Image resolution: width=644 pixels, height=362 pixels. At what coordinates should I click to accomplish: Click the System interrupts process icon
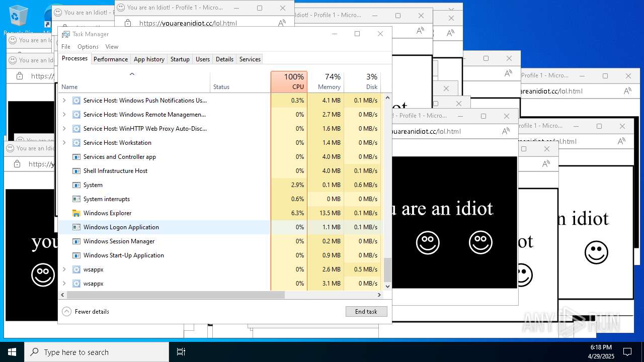(x=76, y=199)
